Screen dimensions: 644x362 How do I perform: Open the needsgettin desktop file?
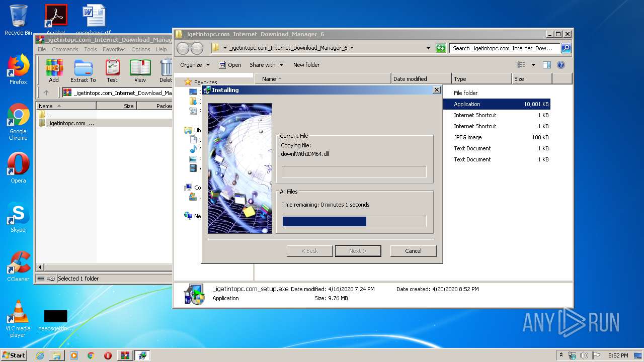(55, 320)
